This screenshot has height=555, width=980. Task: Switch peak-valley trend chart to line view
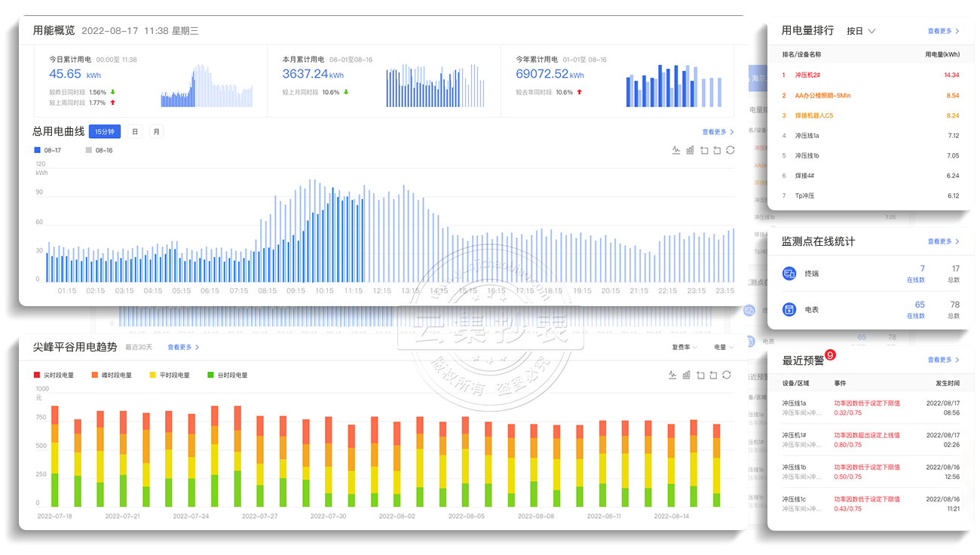tap(673, 375)
